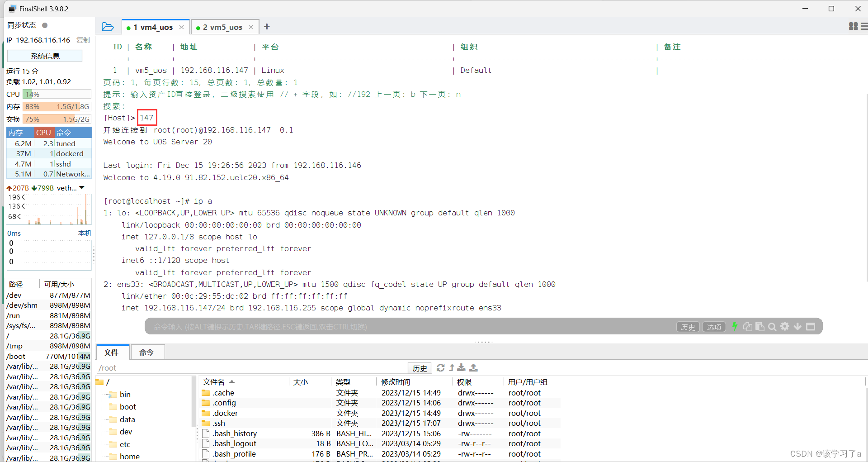
Task: Close the vm5_uos tab
Action: pos(251,27)
